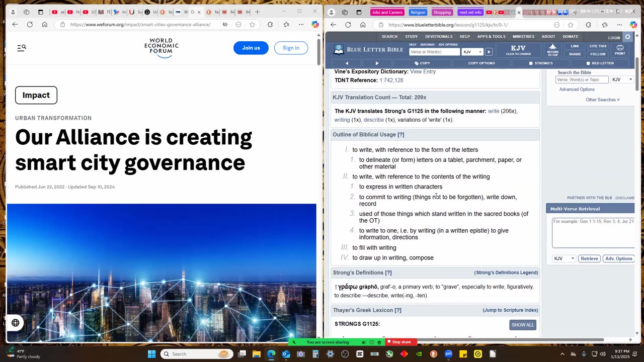Viewport: 644px width, 362px height.
Task: Click the LINK button
Action: click(x=575, y=46)
